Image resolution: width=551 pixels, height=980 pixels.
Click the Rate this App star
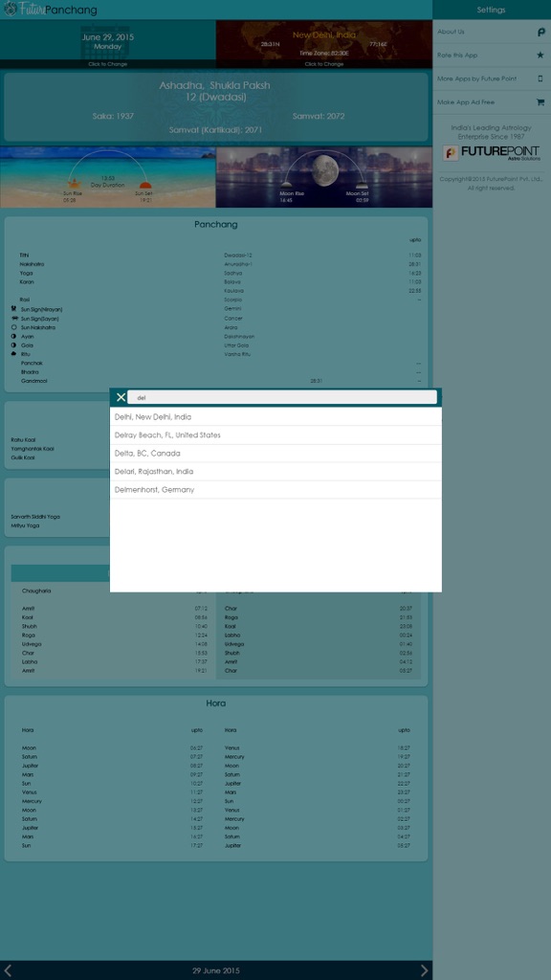point(540,55)
